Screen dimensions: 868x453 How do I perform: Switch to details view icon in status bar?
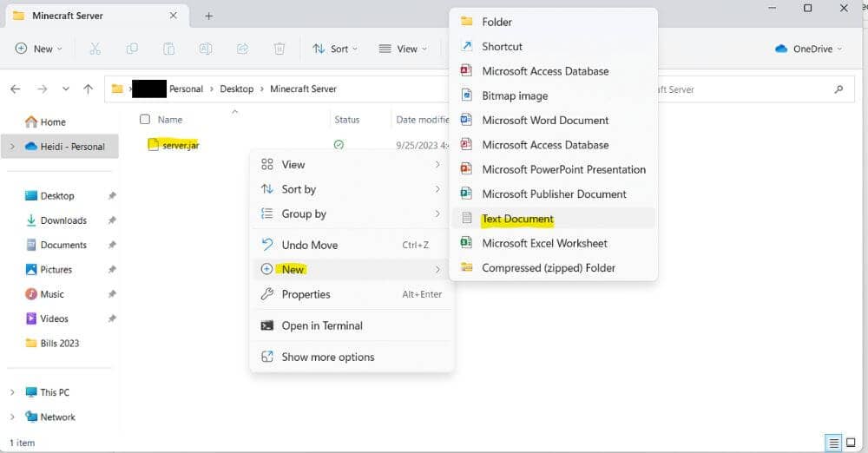click(833, 443)
